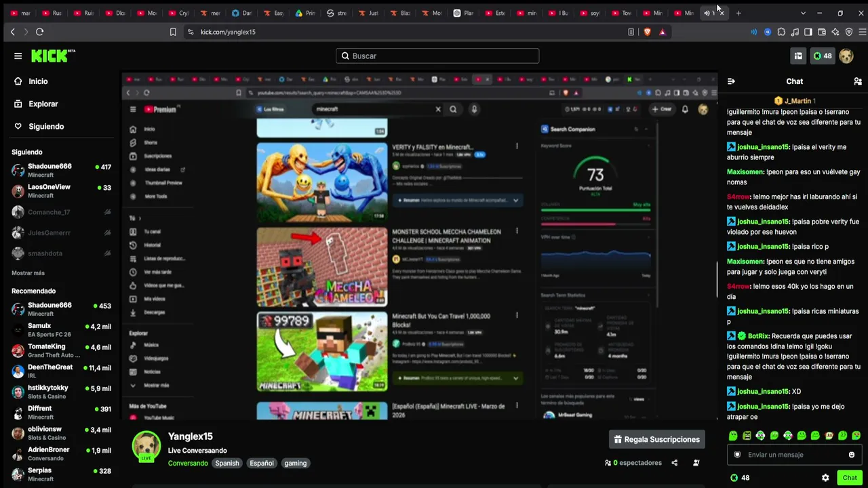Open offline channel Comanche_17
Screen dimensions: 868x488
tap(61, 212)
